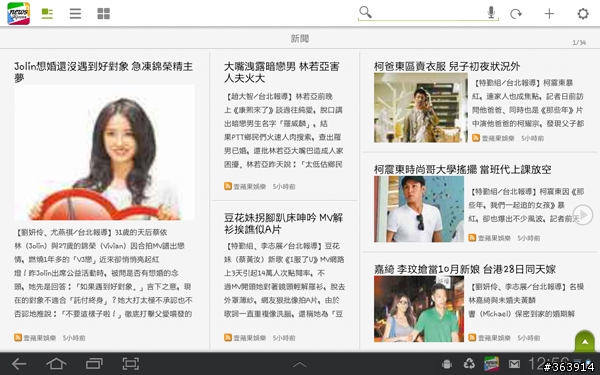Go to next page arrow
The width and height of the screenshot is (600, 375).
pyautogui.click(x=583, y=215)
